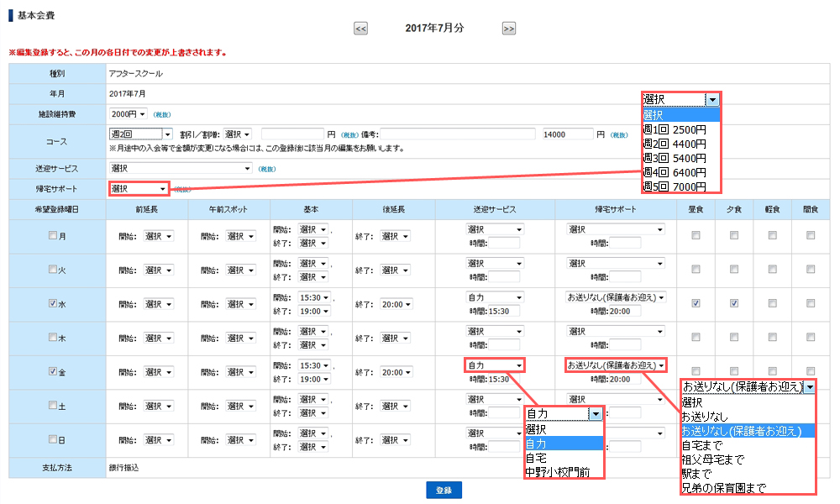Viewport: 840px width, 504px height.
Task: Open 基本 開始 15:30 dropdown in 金 row
Action: 314,365
